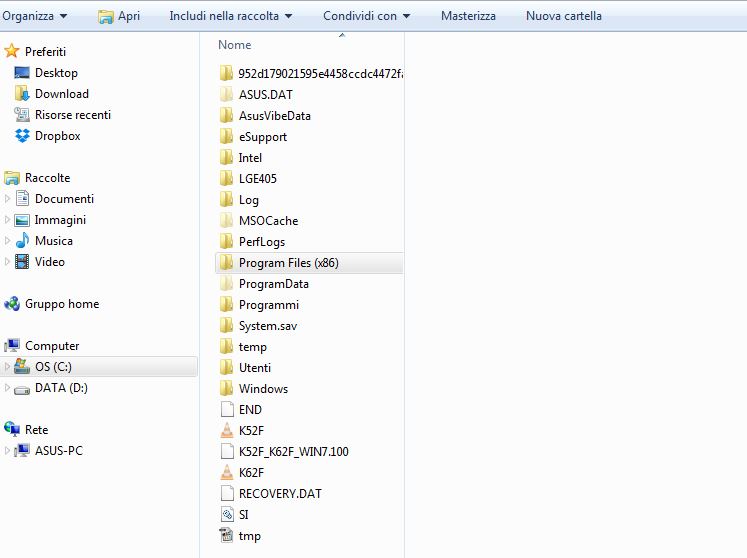Open the Dropbox label in Preferiti
Viewport: 747px width, 558px height.
[58, 136]
